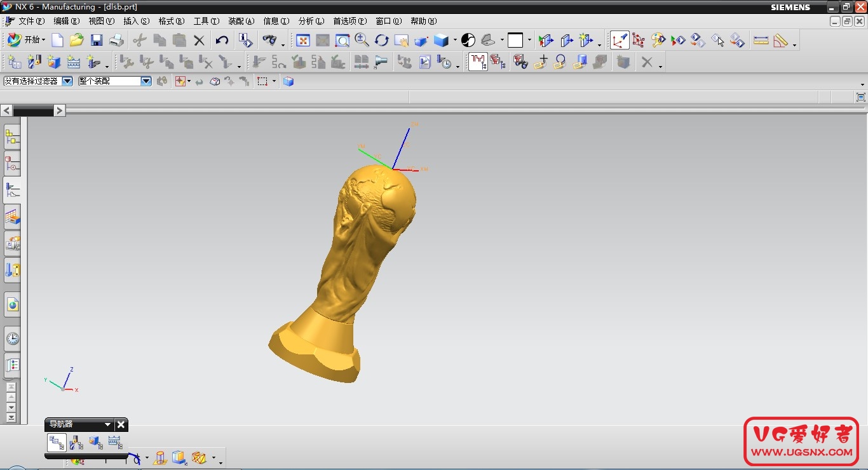Screen dimensions: 868x470
Task: Click the Measure Angle icon
Action: [780, 40]
